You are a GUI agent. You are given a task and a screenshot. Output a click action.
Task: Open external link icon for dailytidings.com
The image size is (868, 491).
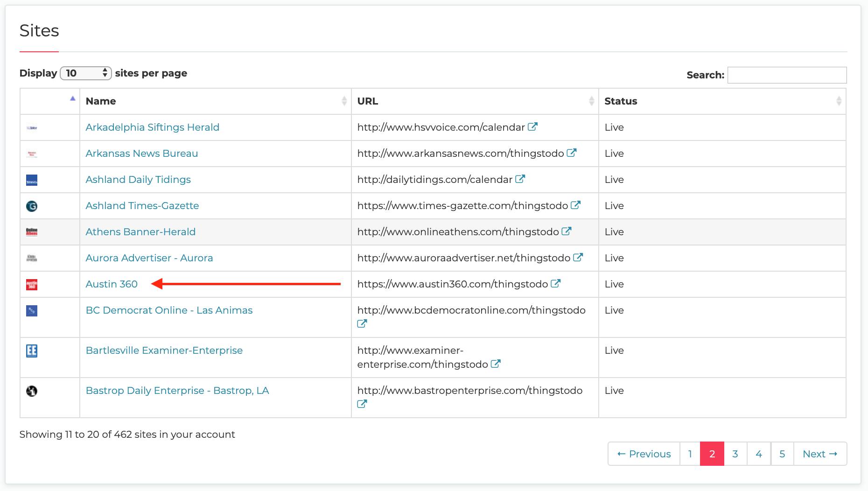[x=520, y=179]
